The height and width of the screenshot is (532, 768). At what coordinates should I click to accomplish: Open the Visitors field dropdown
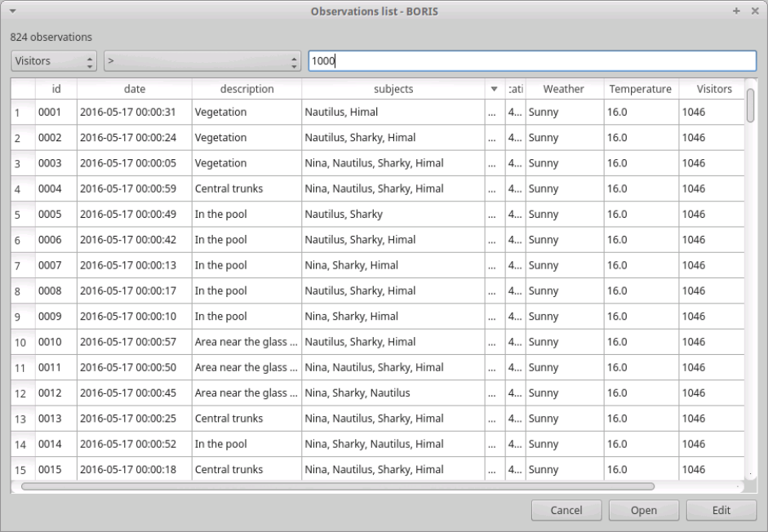[54, 60]
